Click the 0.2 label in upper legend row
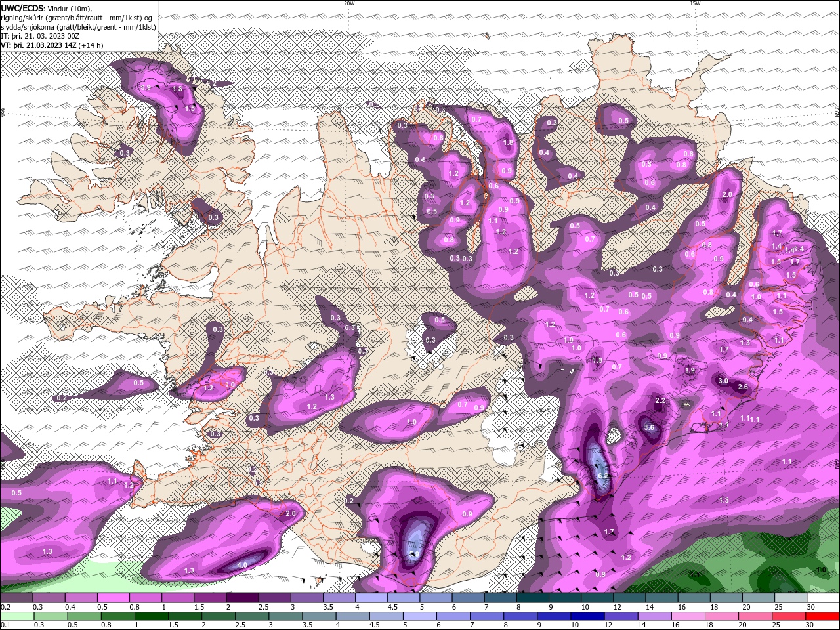Screen dimensions: 840x630 [x=5, y=607]
